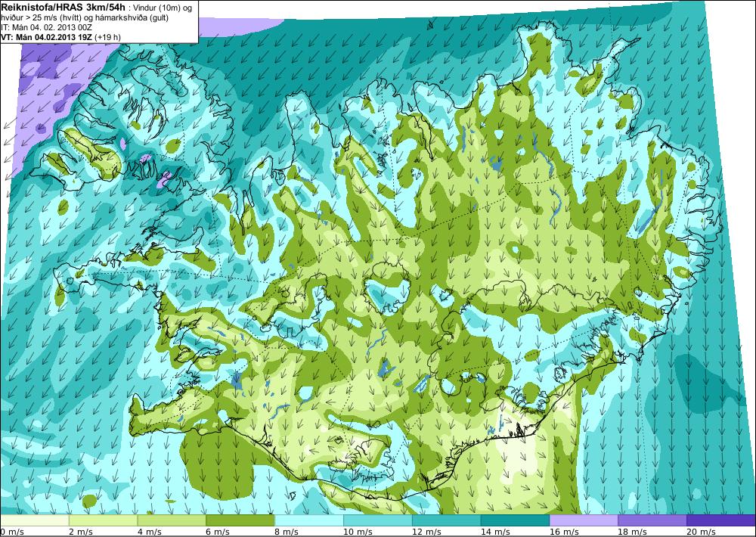
Task: Click the '4 m/s' legend label
Action: (150, 532)
